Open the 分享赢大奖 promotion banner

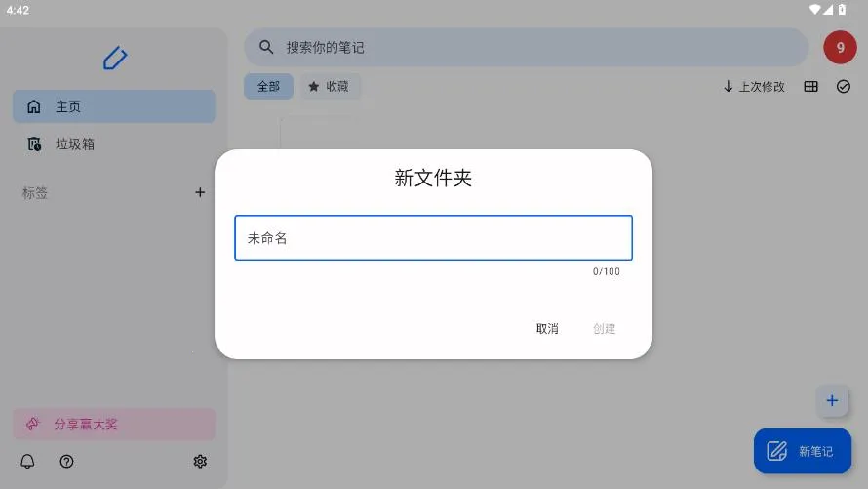pos(114,425)
